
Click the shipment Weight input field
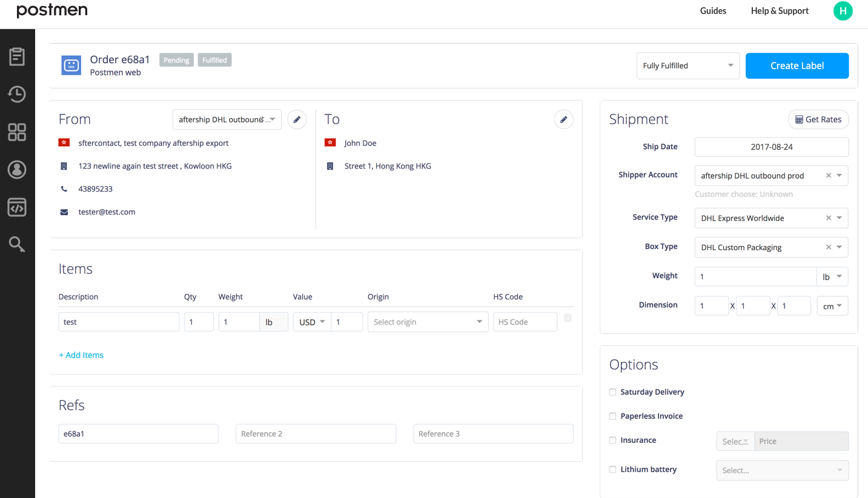click(755, 276)
